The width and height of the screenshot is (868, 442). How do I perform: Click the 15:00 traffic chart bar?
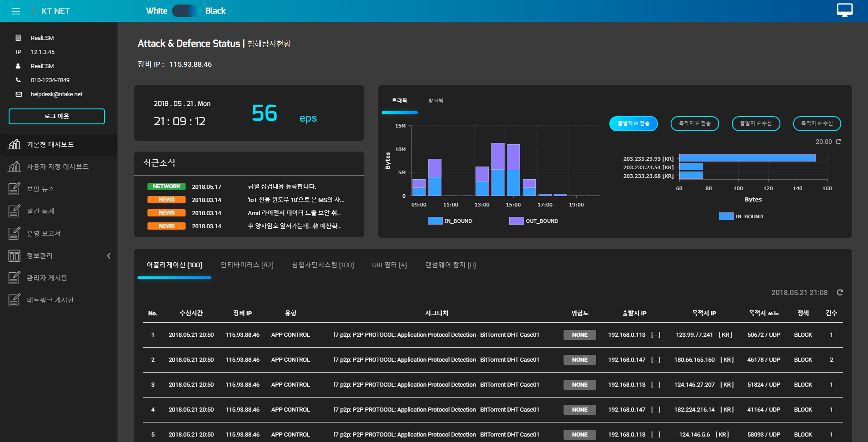click(x=513, y=170)
